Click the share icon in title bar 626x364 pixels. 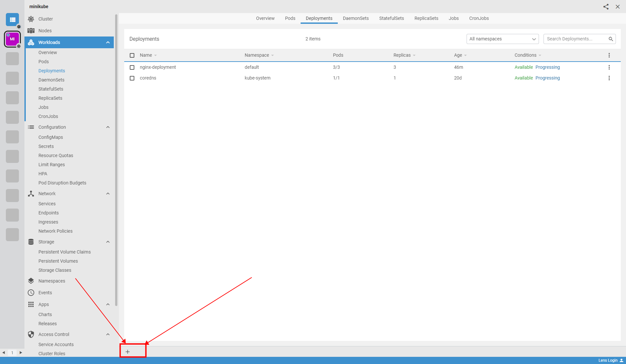pos(606,7)
